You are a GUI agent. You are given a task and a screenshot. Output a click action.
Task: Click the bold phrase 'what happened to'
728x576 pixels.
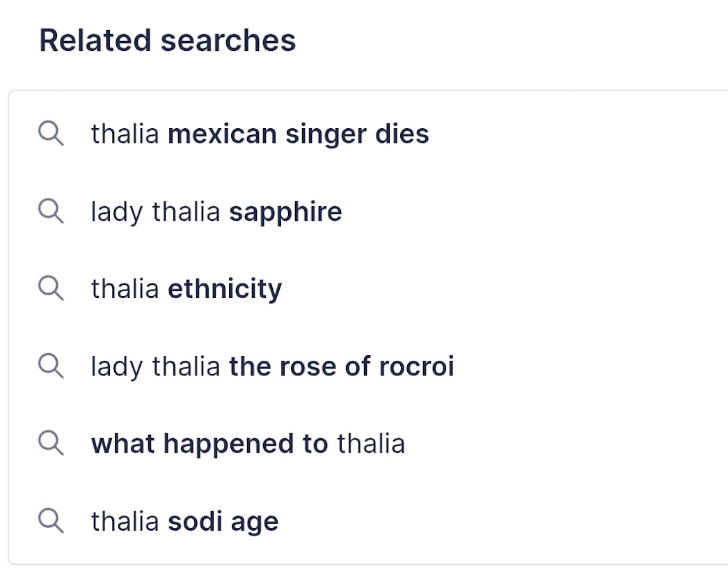209,444
